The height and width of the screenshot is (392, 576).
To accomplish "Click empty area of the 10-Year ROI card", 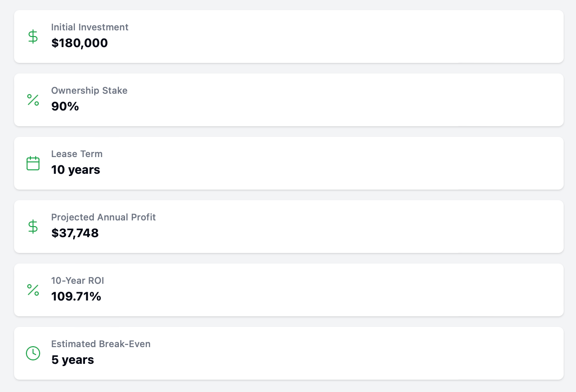I will (x=335, y=290).
